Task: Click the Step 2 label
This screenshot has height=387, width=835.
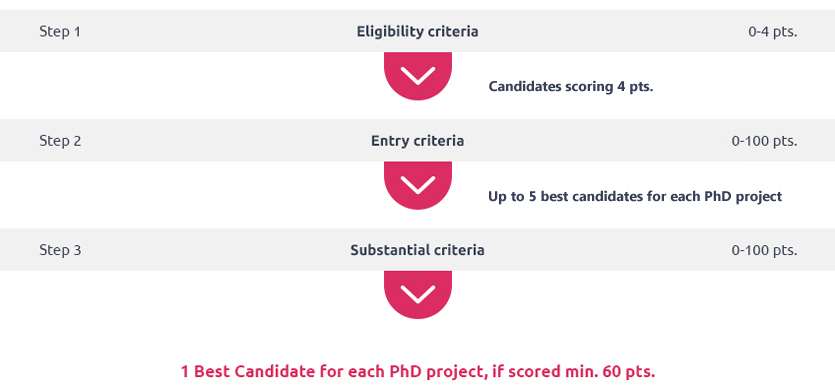Action: click(60, 141)
